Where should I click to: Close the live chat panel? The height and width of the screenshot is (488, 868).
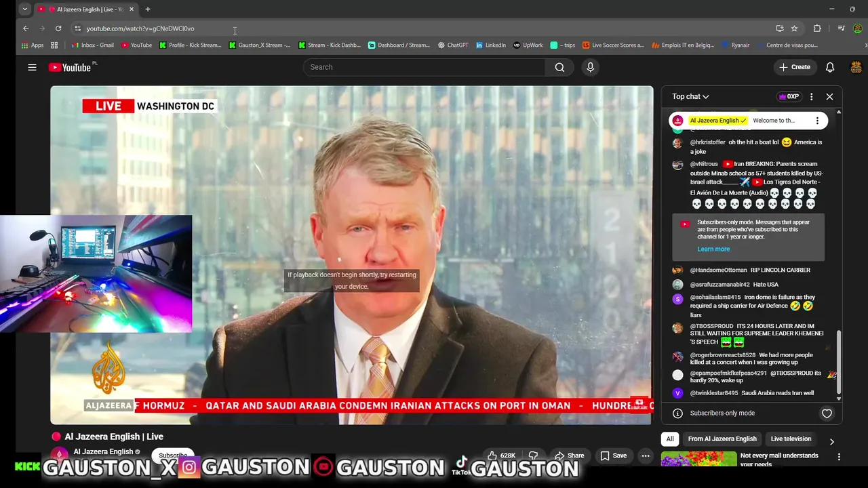829,96
